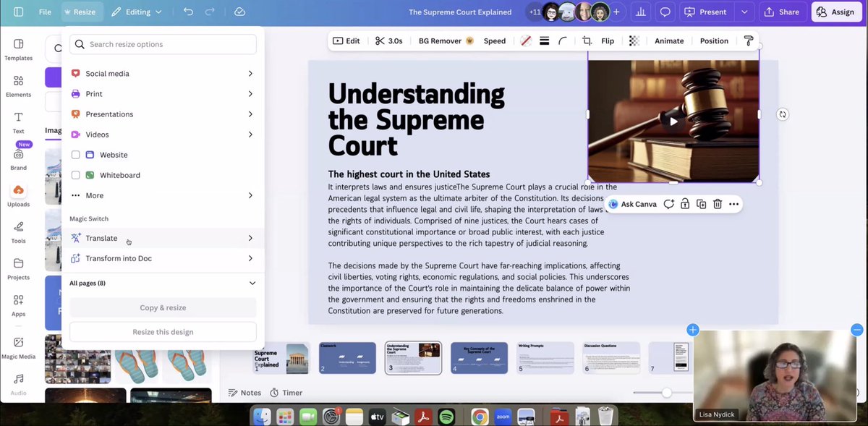Click Copy & resize button
This screenshot has height=426, width=868.
coord(163,307)
